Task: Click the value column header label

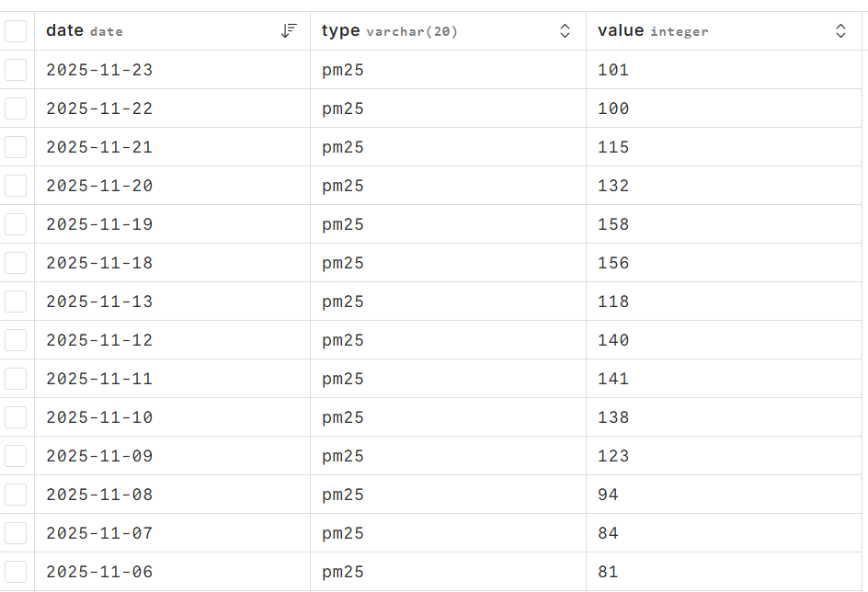Action: coord(621,31)
